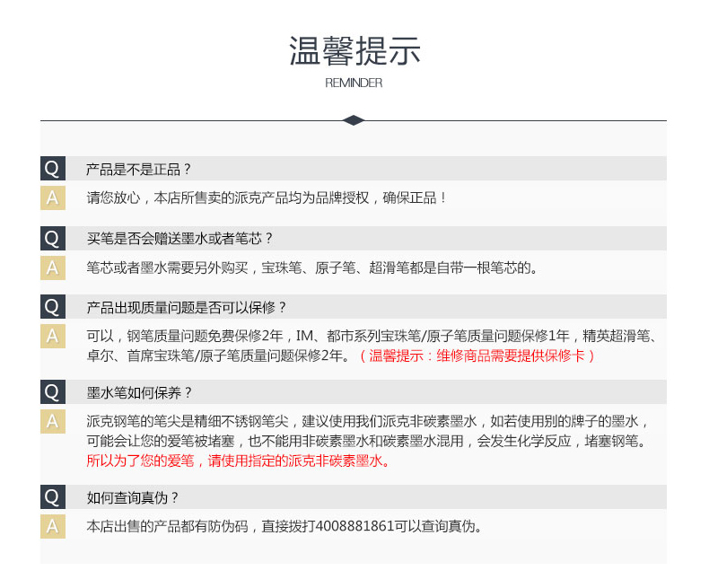Click the Q icon beside 产品出现质量问题是否可以保修？
This screenshot has height=588, width=709.
53,307
